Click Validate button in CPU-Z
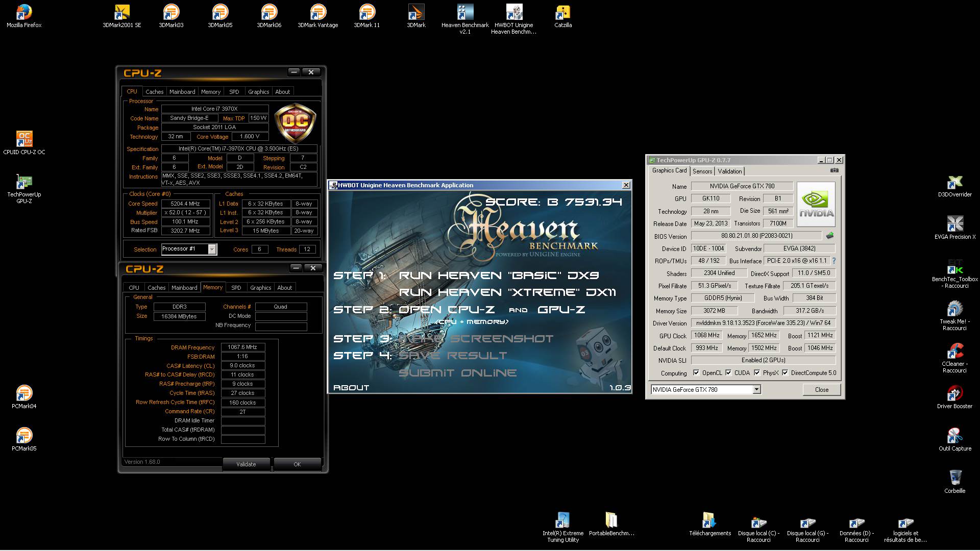 [246, 464]
